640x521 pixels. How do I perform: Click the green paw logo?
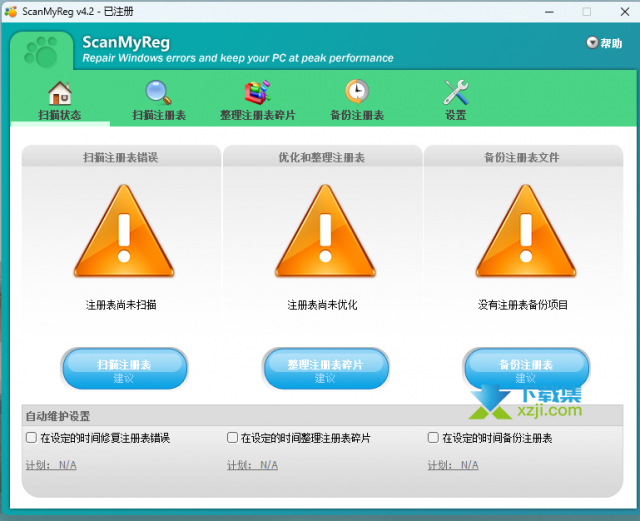41,52
